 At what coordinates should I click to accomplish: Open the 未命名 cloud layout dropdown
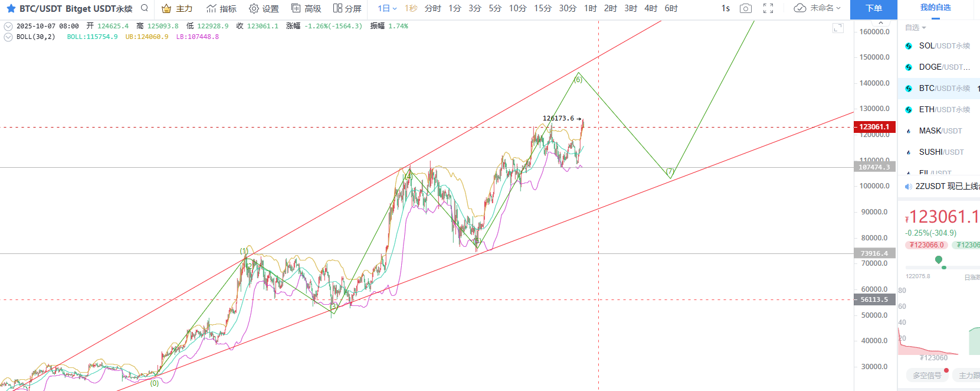(x=817, y=8)
